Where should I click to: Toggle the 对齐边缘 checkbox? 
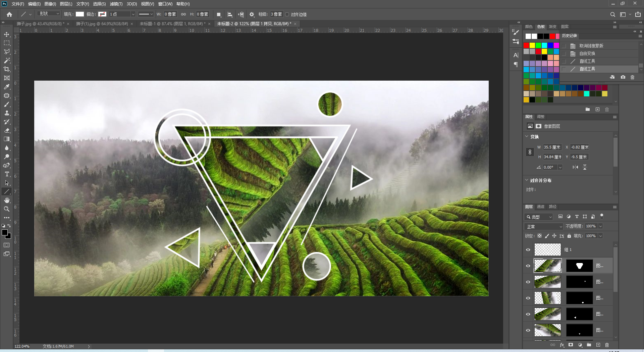click(287, 14)
